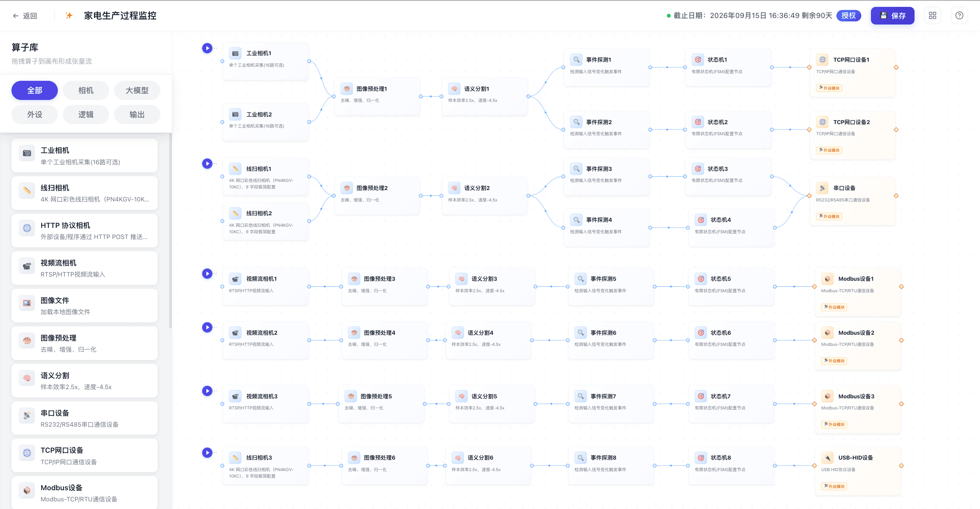Click the 授权 authorization badge
Viewport: 980px width, 509px height.
click(x=849, y=16)
